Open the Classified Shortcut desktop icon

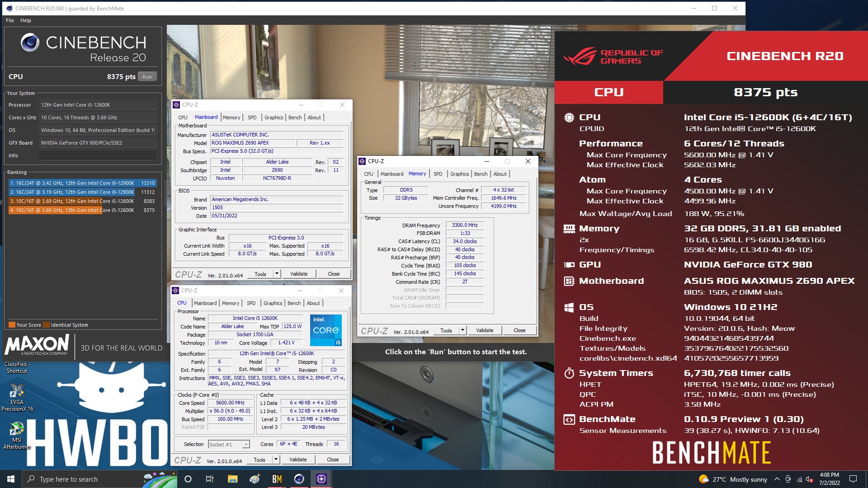(17, 367)
